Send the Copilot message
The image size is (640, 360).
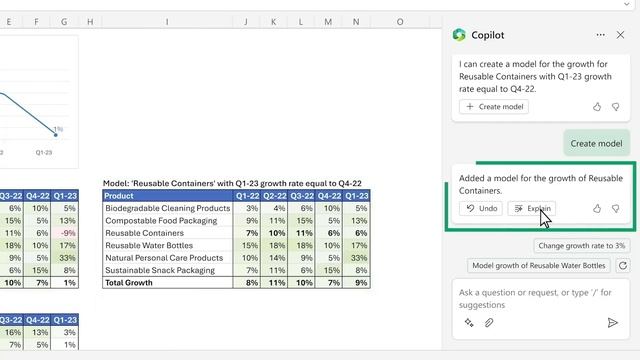click(612, 323)
